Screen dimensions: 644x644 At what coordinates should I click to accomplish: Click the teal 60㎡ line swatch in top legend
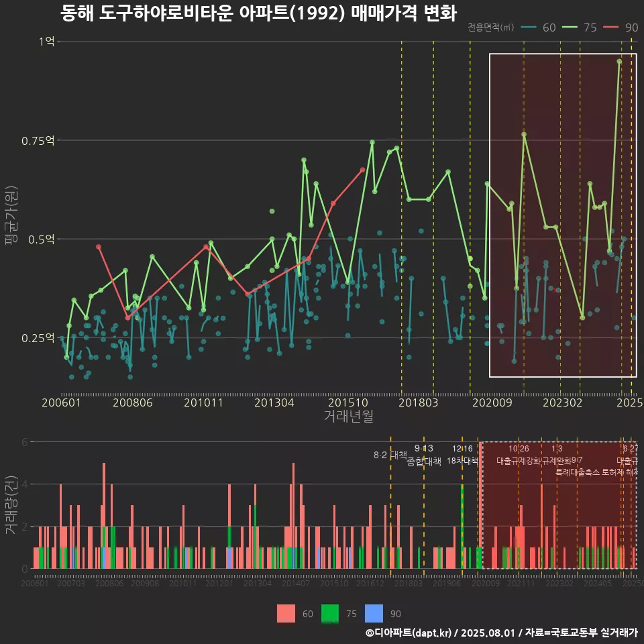tap(529, 28)
